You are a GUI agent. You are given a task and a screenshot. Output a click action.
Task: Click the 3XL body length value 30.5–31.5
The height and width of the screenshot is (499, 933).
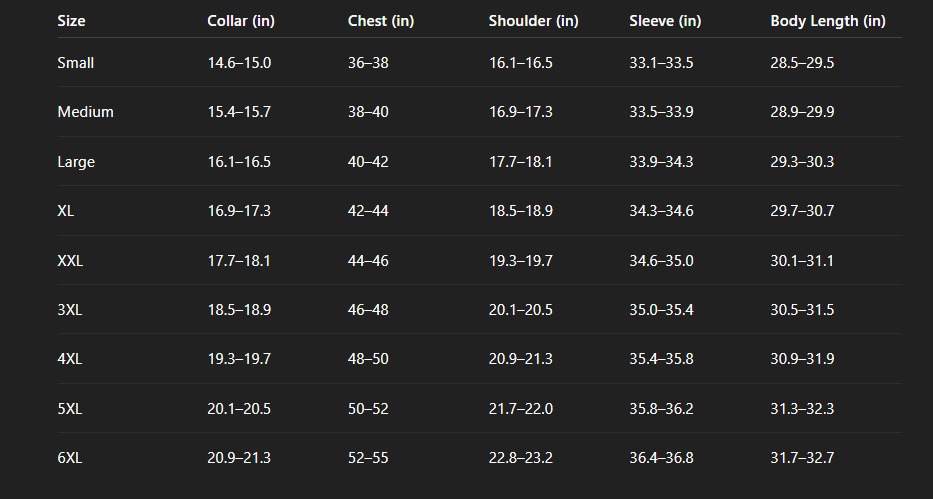(x=802, y=310)
